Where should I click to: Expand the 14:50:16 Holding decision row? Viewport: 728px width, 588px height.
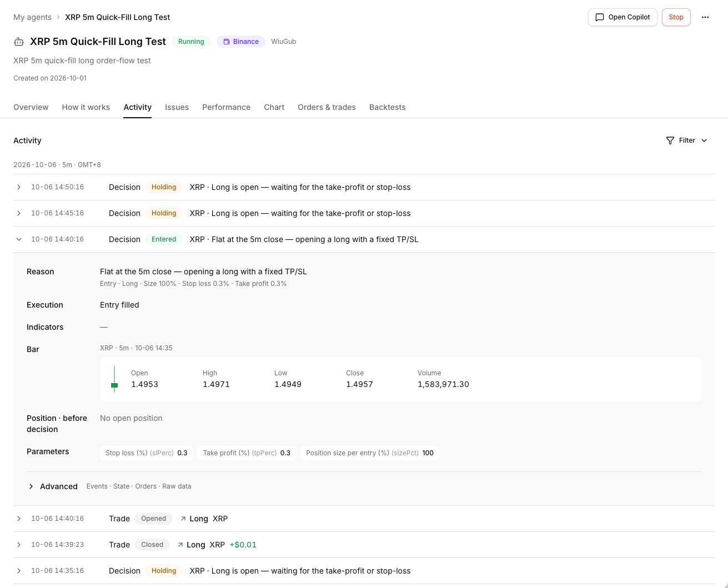(x=19, y=187)
